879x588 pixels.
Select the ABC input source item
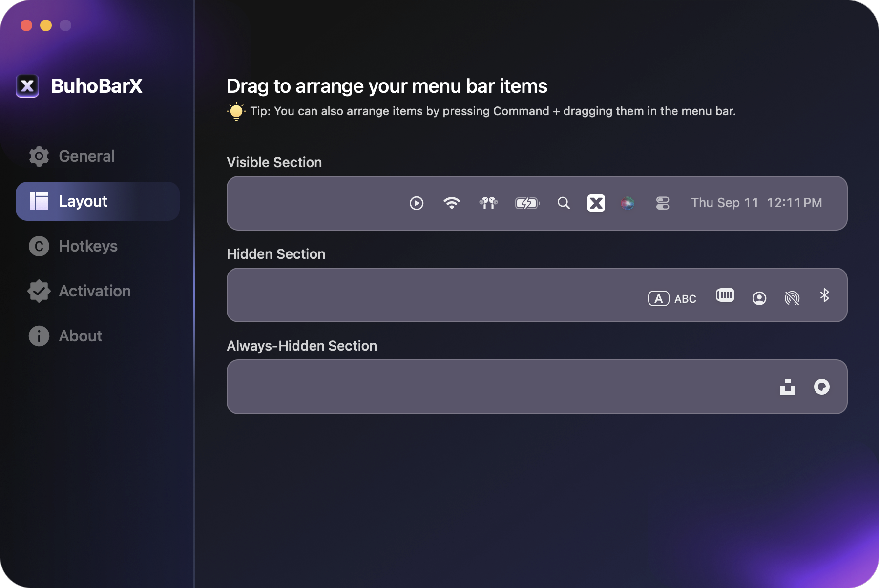pos(672,298)
